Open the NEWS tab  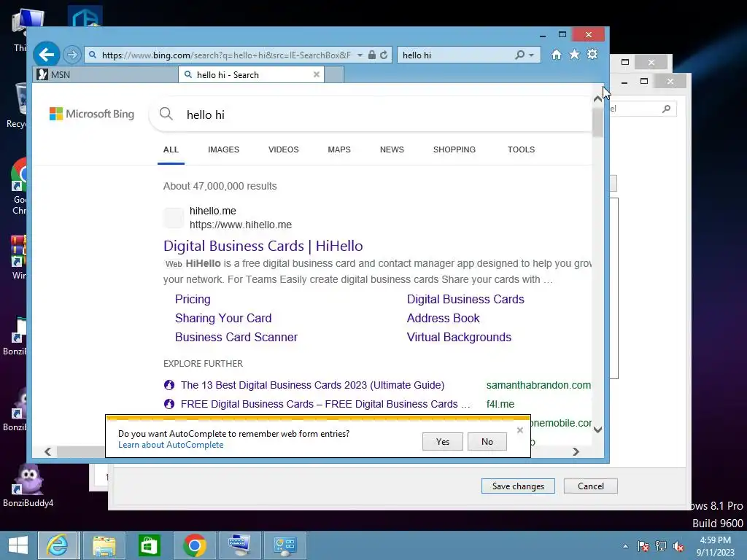(392, 149)
